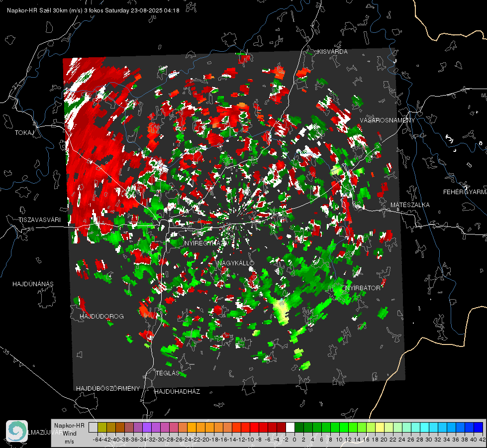Screen dimensions: 487x448
Task: Select the HAJDÚNÁNÁS town label
Action: point(33,284)
